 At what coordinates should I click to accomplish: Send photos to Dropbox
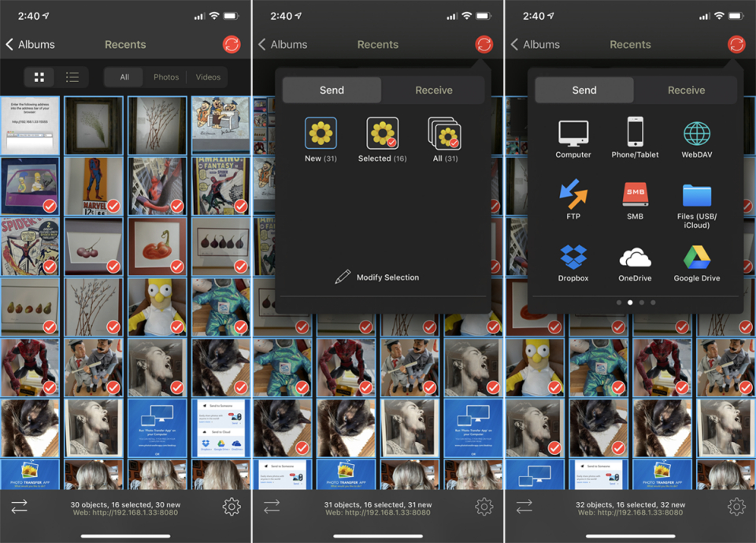pos(573,263)
